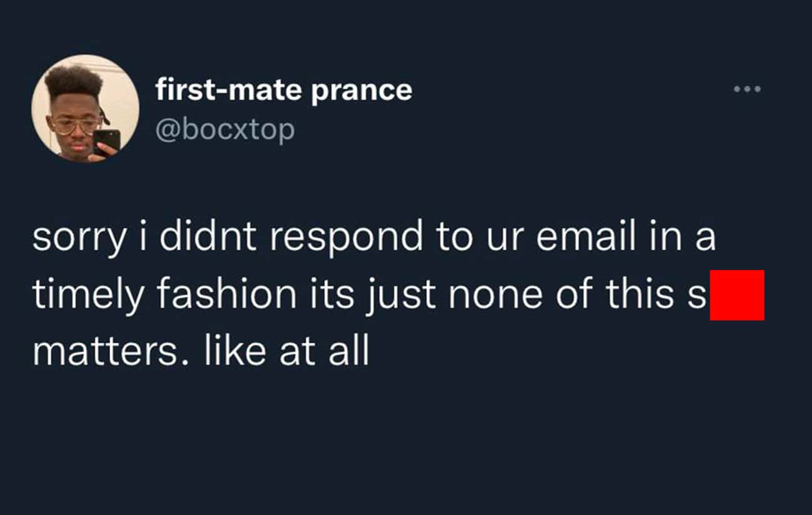Click the word "fashion" in the tweet
Image resolution: width=812 pixels, height=515 pixels.
click(x=227, y=294)
